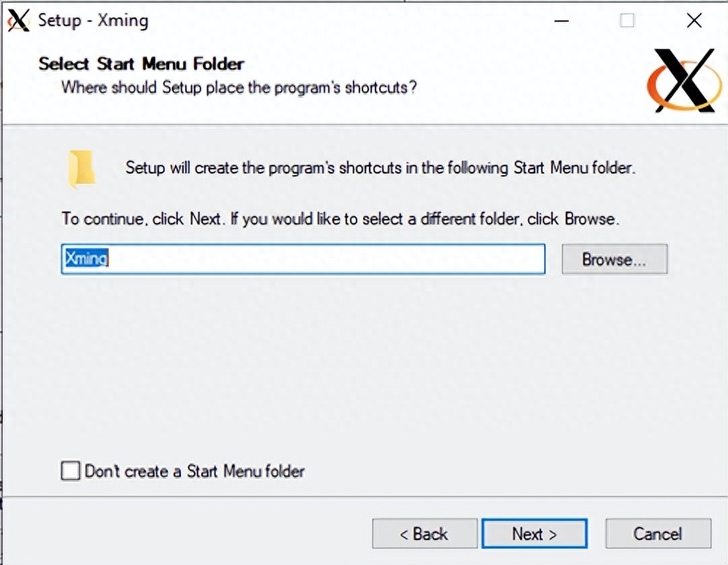
Task: Click the highlighted Xming text in folder field
Action: click(86, 258)
